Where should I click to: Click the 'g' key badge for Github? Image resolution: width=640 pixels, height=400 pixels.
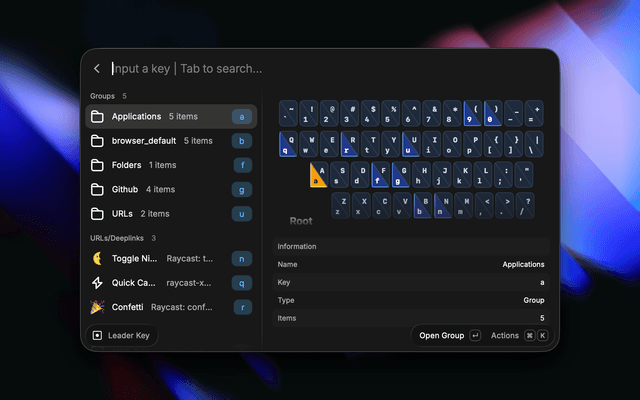[x=242, y=189]
